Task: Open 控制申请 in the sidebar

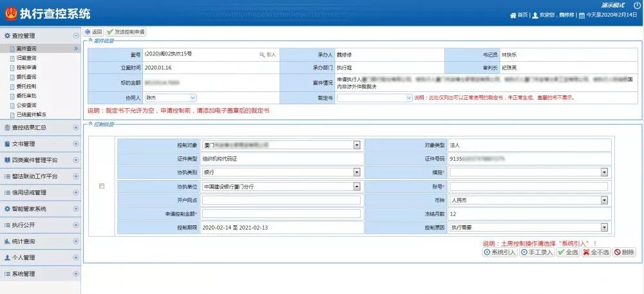Action: point(26,68)
